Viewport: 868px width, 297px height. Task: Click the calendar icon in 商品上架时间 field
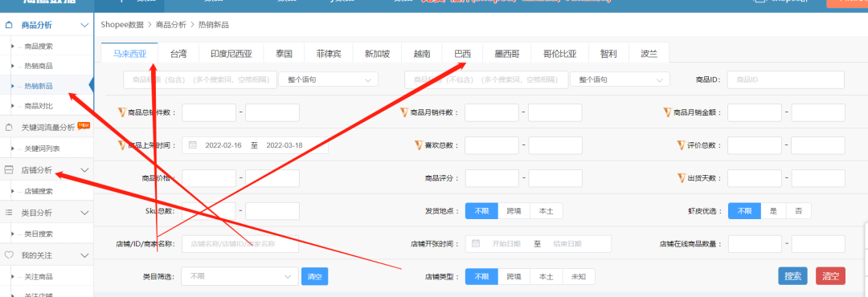pyautogui.click(x=193, y=145)
